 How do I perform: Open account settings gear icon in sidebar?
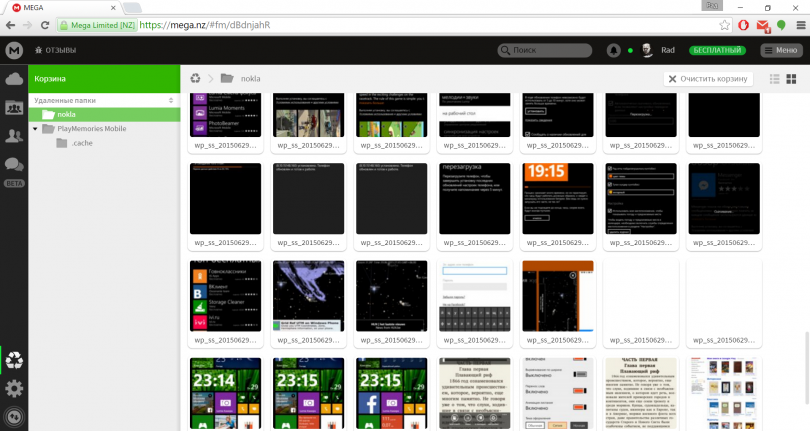click(x=14, y=388)
